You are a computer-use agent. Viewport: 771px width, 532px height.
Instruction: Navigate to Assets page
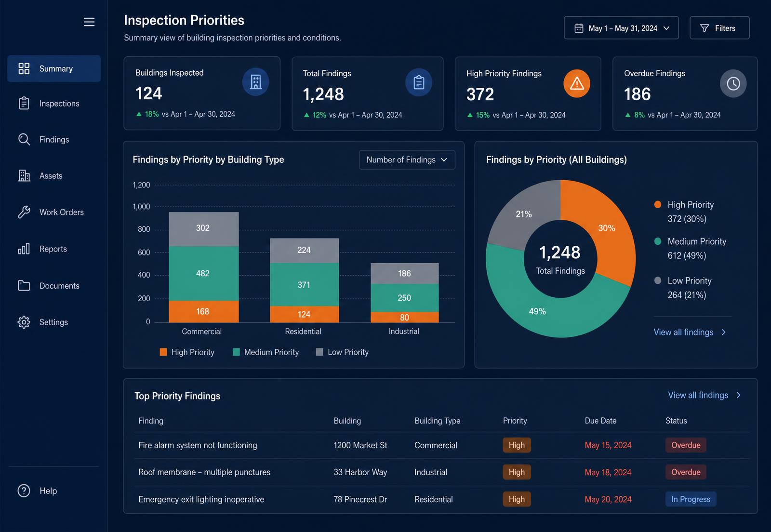coord(54,175)
